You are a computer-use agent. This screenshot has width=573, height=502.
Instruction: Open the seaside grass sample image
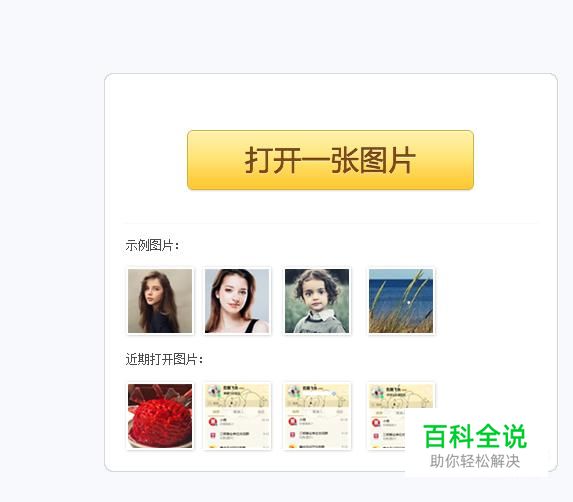[401, 301]
